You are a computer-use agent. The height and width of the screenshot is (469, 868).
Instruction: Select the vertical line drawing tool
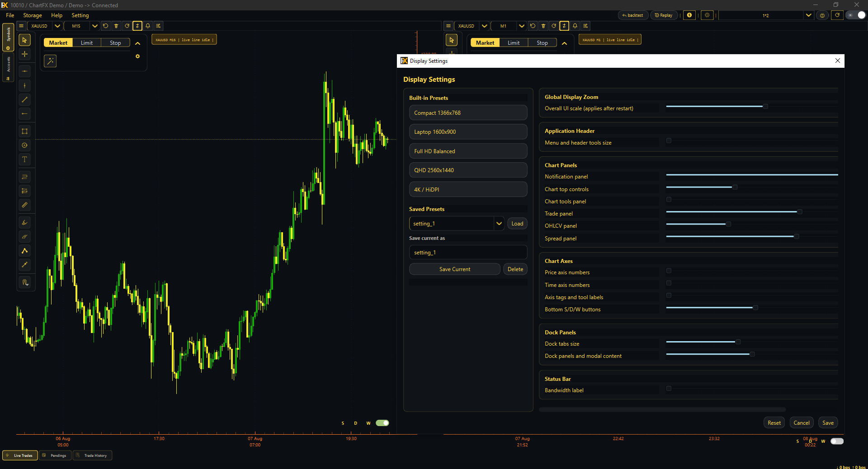click(x=25, y=86)
